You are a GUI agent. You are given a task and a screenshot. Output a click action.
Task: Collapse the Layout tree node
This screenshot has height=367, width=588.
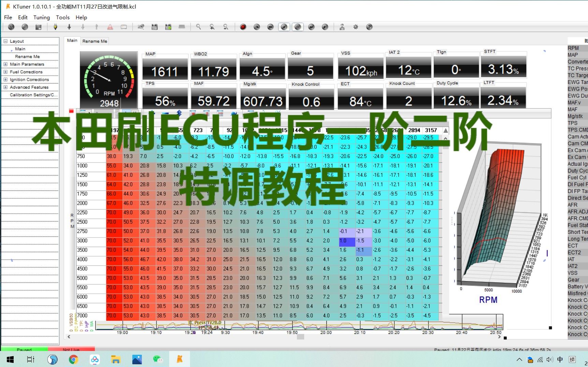[x=5, y=41]
